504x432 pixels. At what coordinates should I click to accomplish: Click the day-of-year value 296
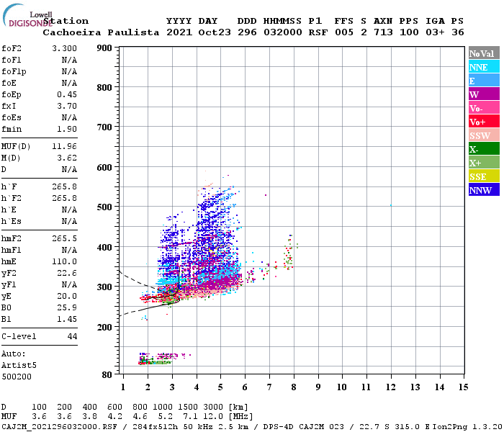(247, 32)
